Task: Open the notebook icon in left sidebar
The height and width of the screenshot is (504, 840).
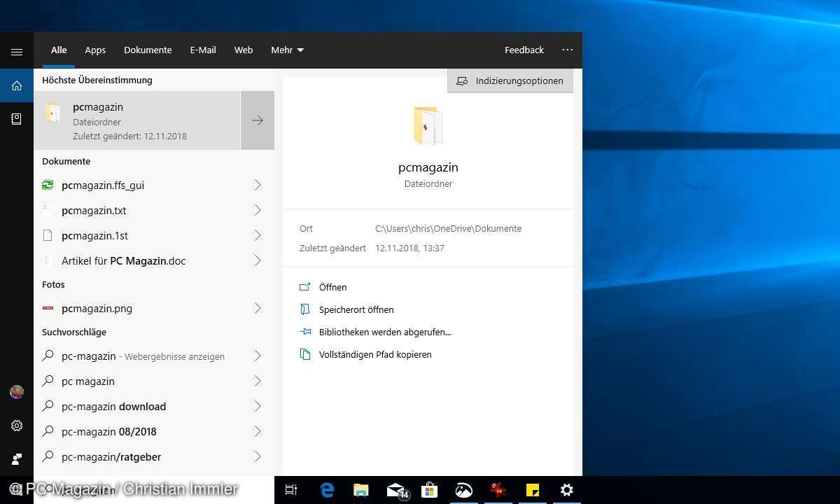Action: tap(17, 120)
